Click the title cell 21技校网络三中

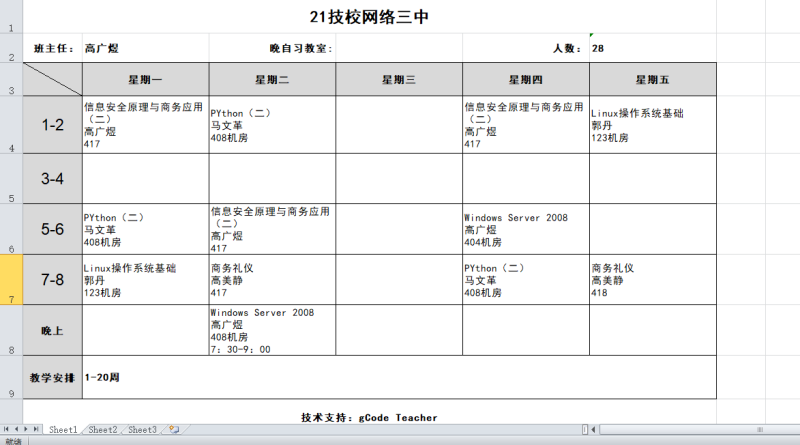pyautogui.click(x=370, y=17)
